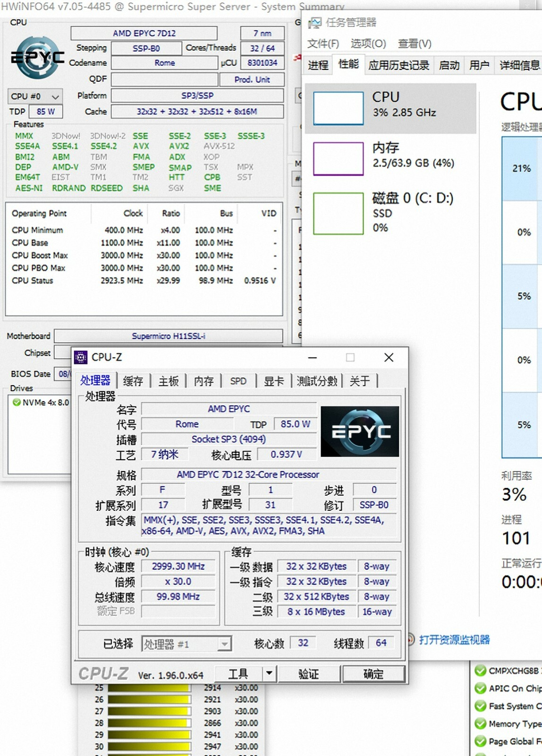Click the AMD EPYC 7D12 name field in HWiNFO64
This screenshot has height=756, width=542.
click(144, 33)
